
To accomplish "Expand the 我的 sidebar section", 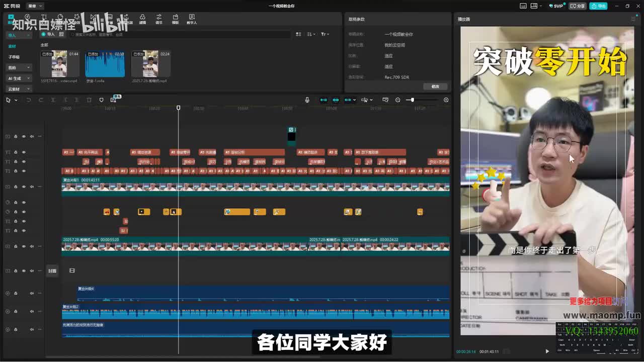I will coord(19,67).
